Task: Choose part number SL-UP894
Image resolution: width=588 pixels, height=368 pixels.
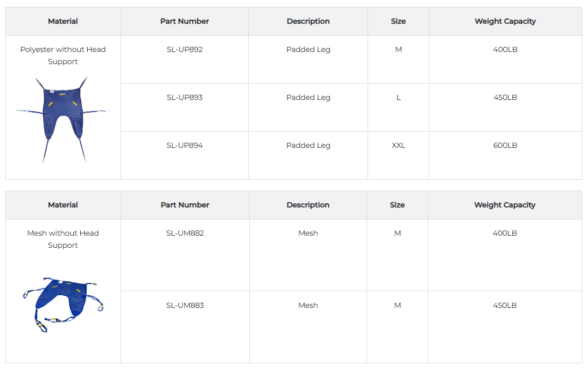Action: [x=185, y=146]
